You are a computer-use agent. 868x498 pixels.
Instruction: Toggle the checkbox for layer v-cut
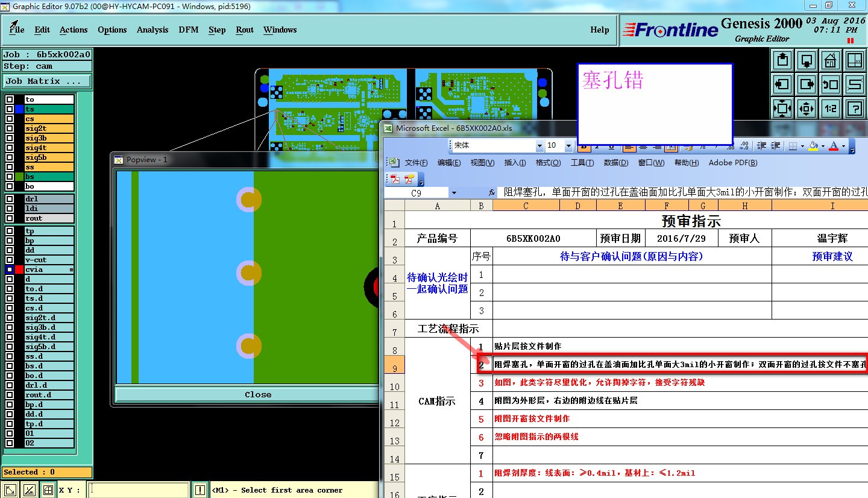pos(10,260)
